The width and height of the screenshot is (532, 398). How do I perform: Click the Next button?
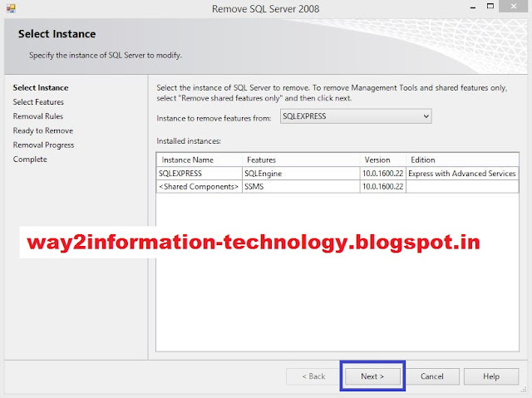[x=372, y=376]
